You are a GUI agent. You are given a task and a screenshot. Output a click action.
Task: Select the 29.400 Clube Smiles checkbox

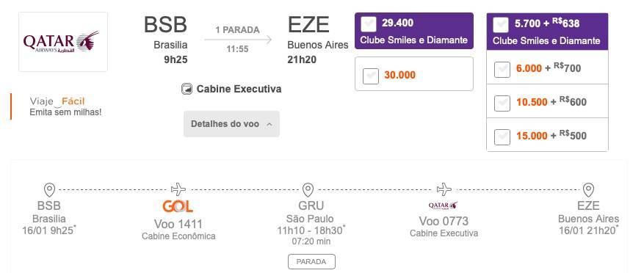[x=369, y=23]
